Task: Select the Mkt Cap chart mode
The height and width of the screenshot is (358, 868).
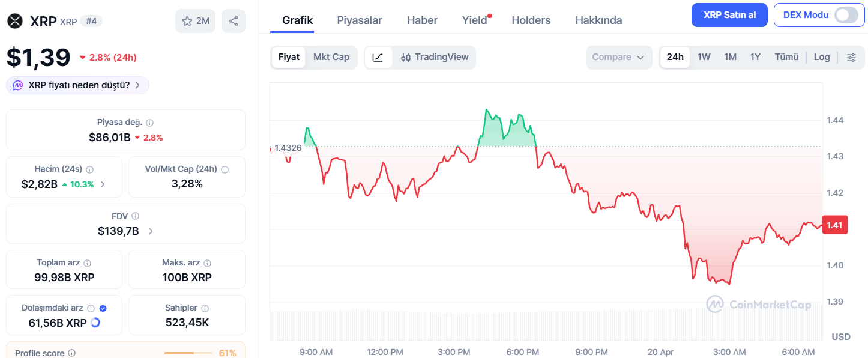Action: click(331, 58)
